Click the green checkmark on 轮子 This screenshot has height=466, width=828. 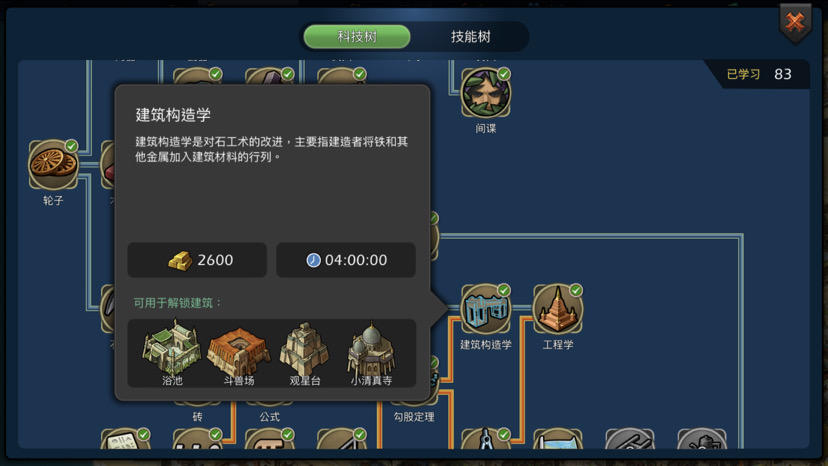[71, 146]
